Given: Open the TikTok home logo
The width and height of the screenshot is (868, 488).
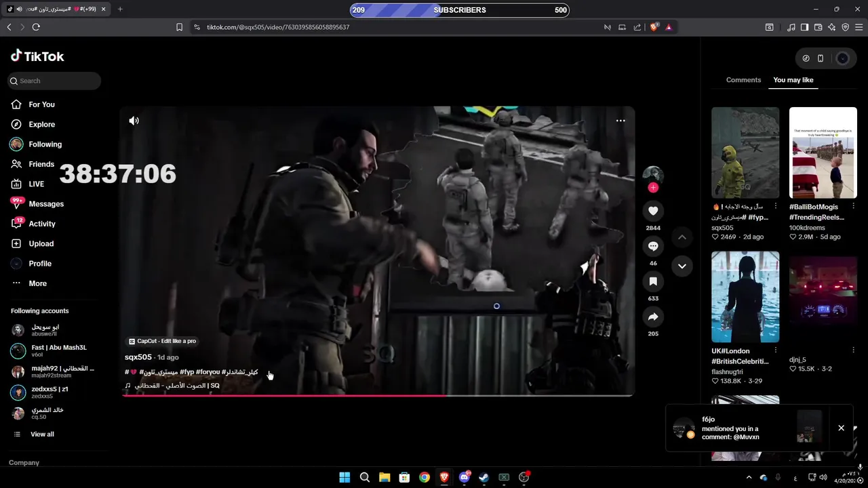Looking at the screenshot, I should pos(37,56).
